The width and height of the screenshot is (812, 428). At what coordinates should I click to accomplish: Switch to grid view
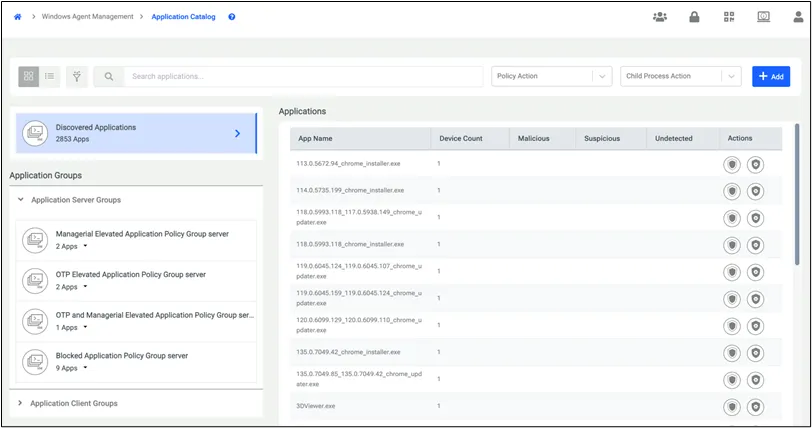click(x=28, y=76)
